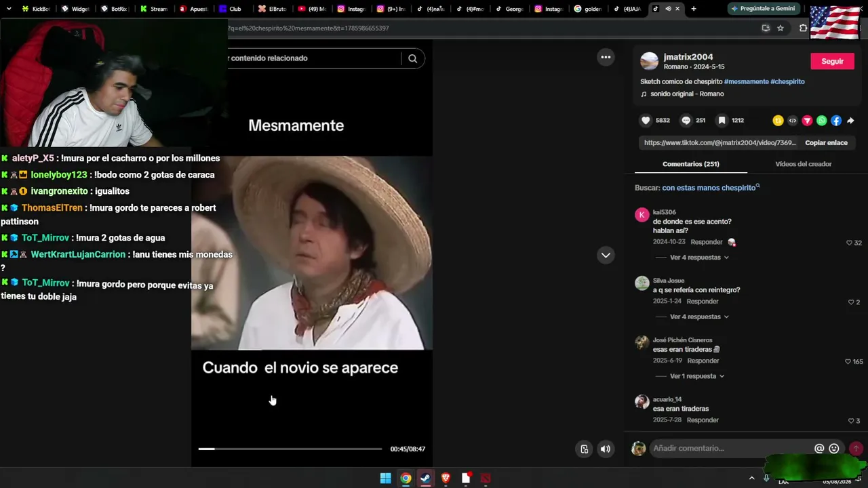Click Pregúntale a Gemini button

(763, 9)
